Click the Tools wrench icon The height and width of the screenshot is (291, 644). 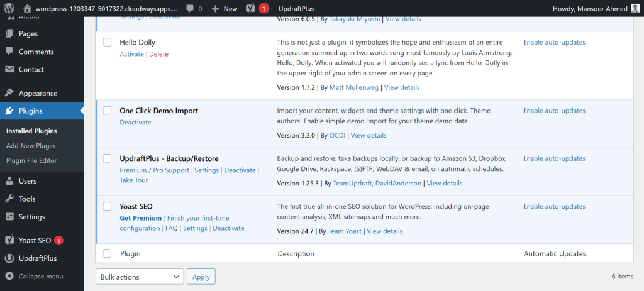(9, 199)
